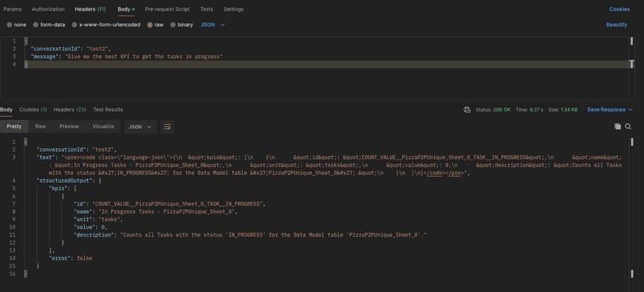This screenshot has width=644, height=292.
Task: Toggle the wrap lines icon
Action: [x=167, y=127]
